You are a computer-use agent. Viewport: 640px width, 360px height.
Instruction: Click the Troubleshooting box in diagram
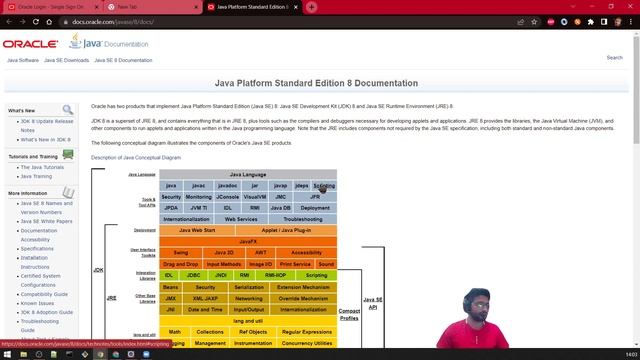(302, 219)
